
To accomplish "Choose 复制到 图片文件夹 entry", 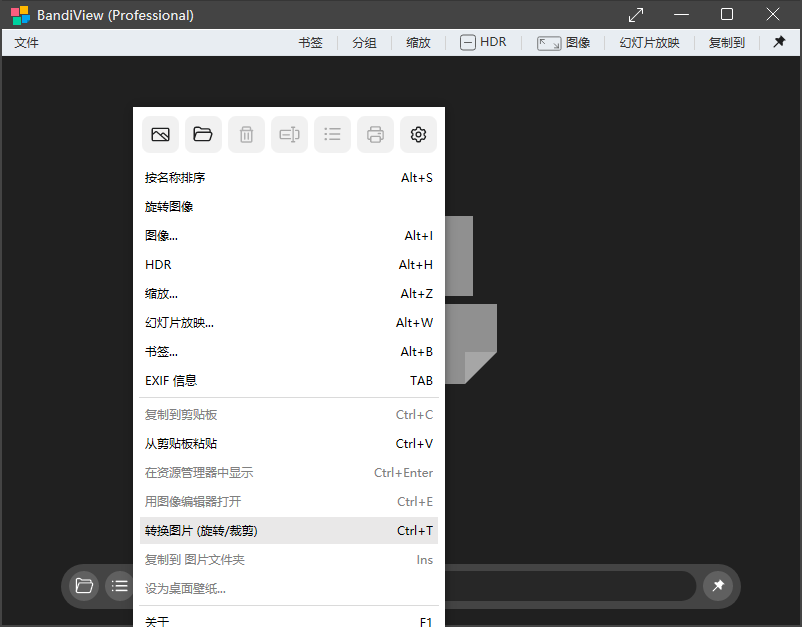I will 288,560.
